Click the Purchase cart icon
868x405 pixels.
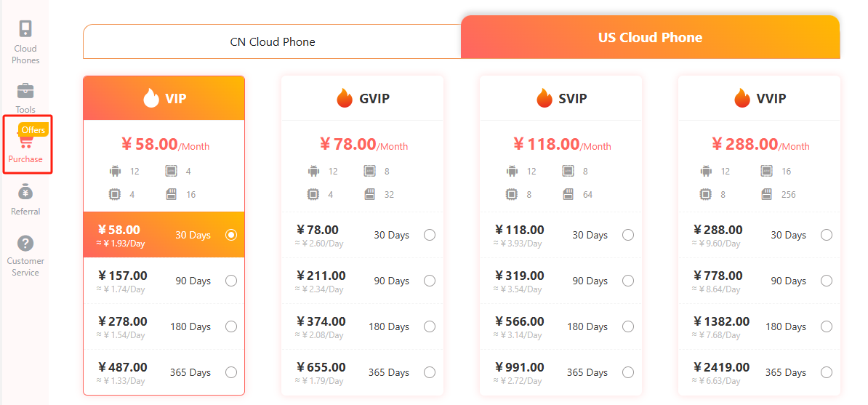coord(25,143)
